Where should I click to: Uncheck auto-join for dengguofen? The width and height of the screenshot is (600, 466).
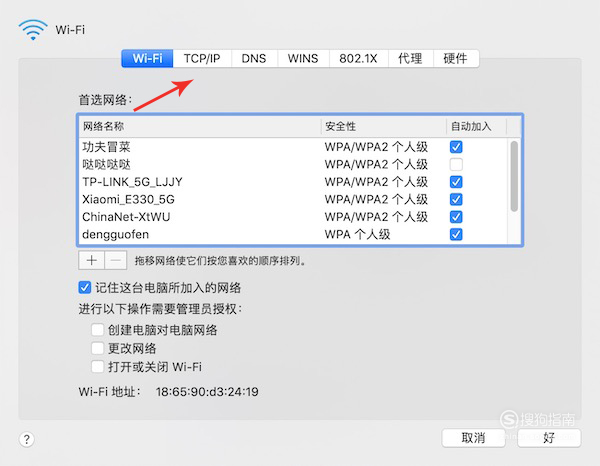(456, 234)
